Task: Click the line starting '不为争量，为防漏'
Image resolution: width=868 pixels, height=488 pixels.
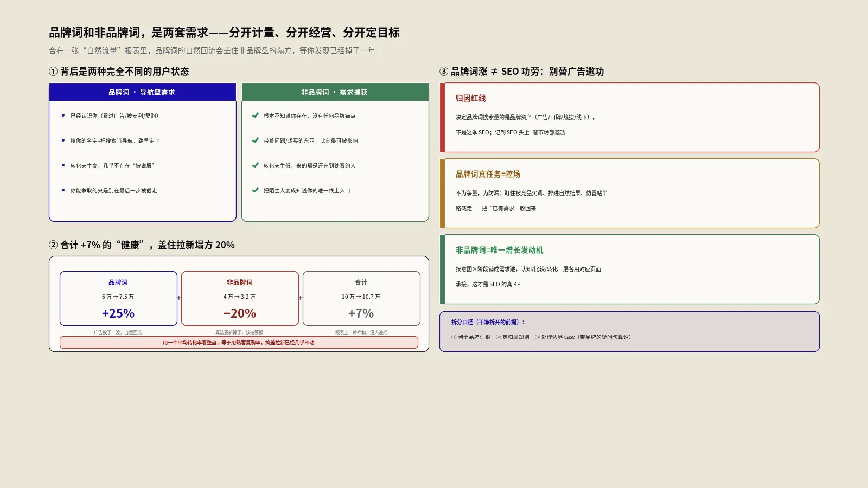Action: point(532,193)
